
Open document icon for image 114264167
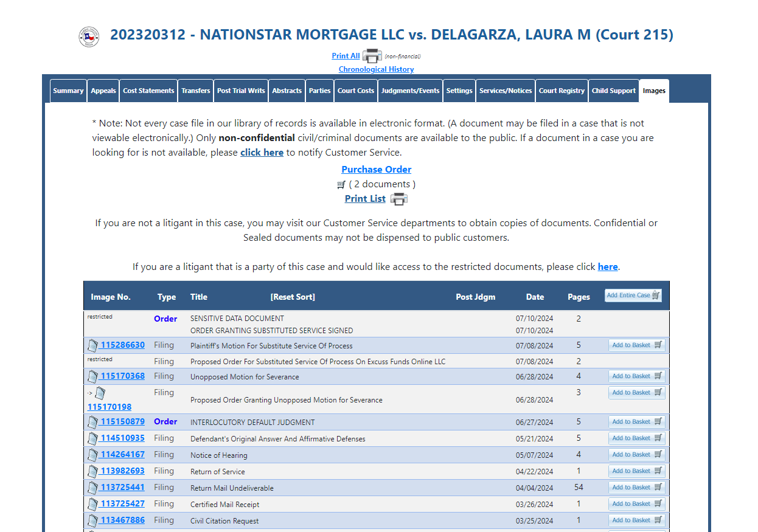click(x=92, y=455)
